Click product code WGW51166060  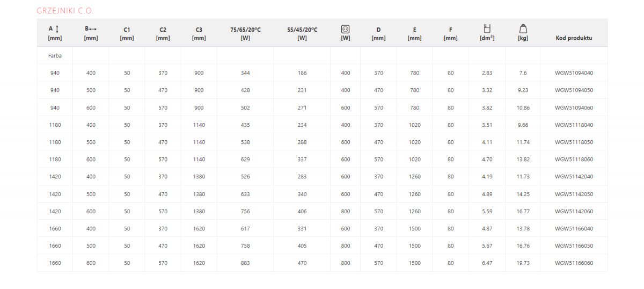[x=574, y=263]
